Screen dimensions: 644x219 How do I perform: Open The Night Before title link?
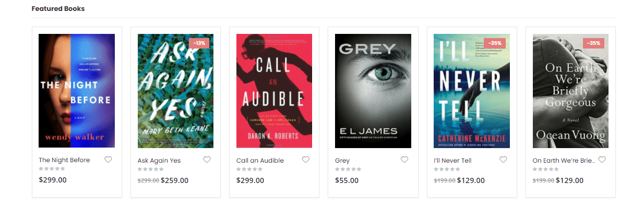64,160
